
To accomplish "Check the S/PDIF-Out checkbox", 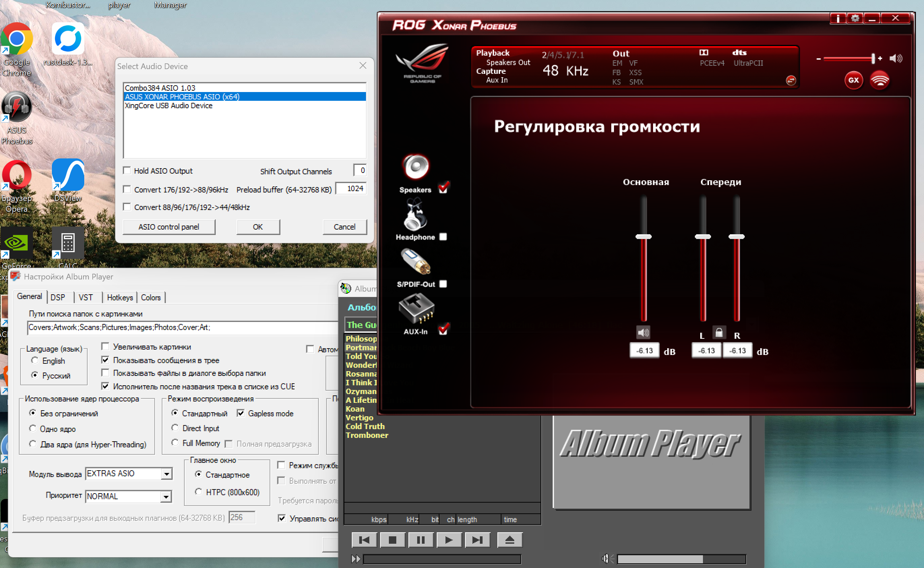I will [443, 284].
